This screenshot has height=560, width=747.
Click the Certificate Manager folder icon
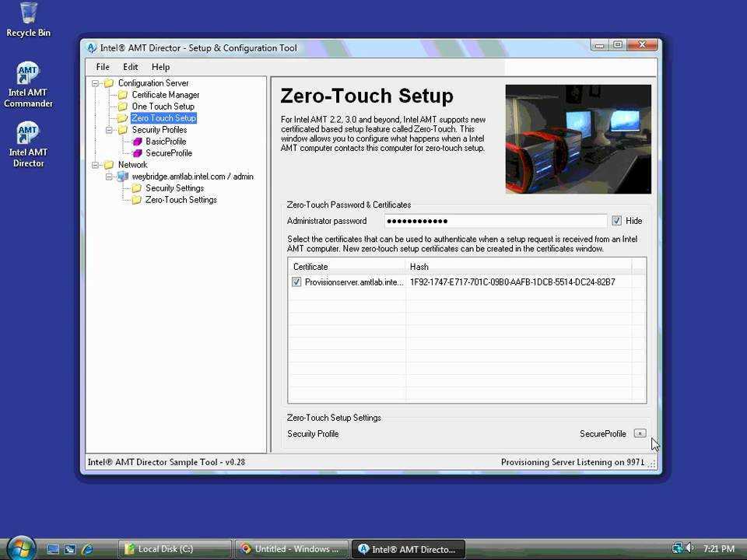click(x=123, y=95)
